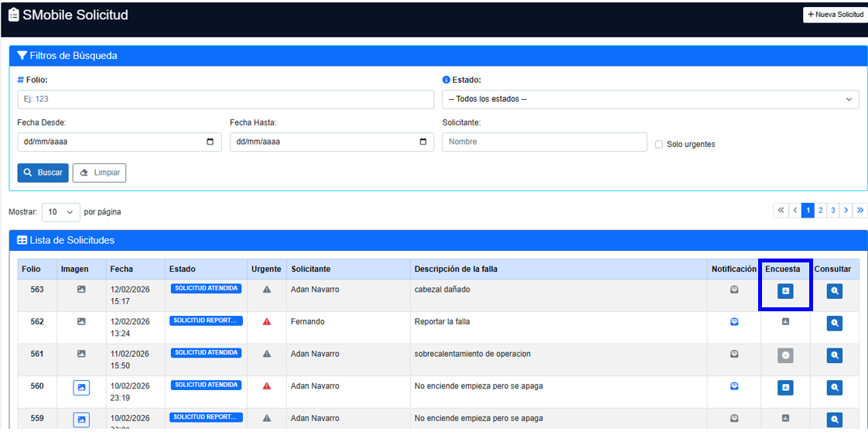
Task: Click red urgent triangle for folio 560
Action: click(267, 385)
